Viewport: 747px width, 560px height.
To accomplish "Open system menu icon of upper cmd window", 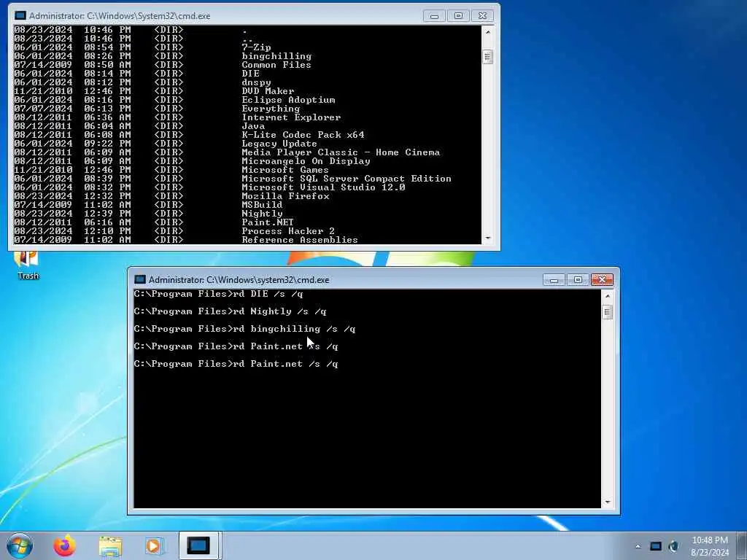I will pyautogui.click(x=20, y=16).
